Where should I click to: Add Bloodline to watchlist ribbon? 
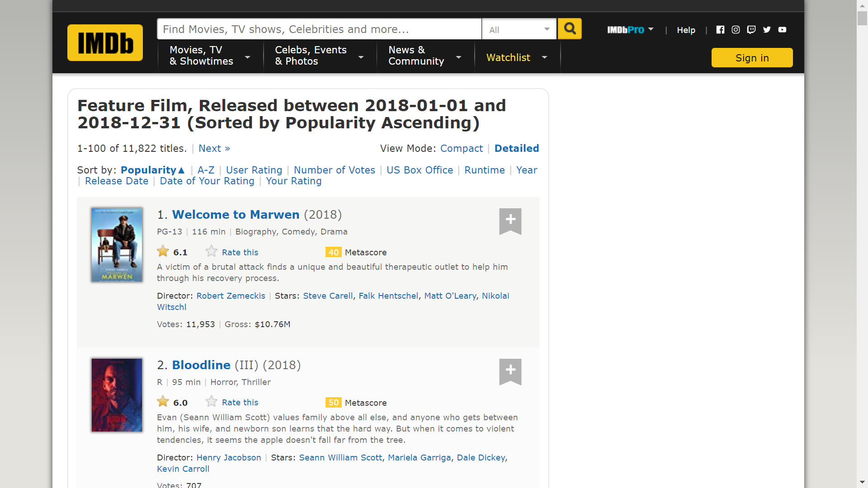[510, 371]
